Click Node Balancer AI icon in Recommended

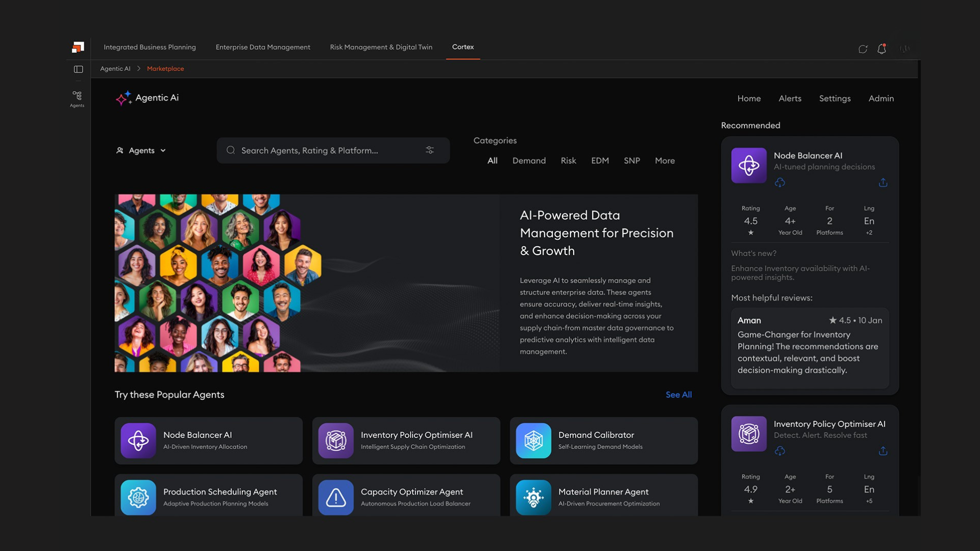(x=749, y=165)
